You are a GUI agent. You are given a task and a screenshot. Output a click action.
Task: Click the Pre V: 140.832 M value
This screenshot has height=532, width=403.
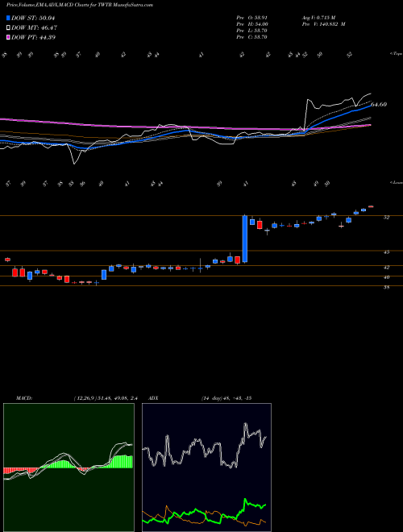coord(323,24)
